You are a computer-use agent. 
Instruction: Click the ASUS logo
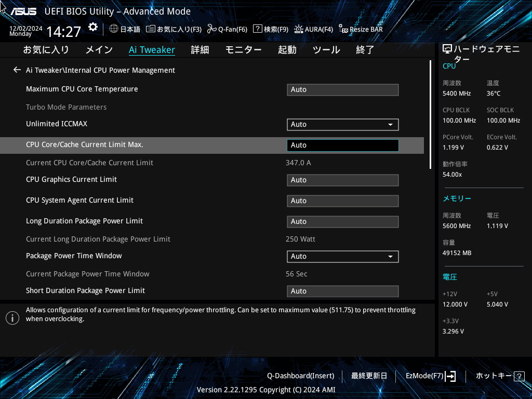[x=23, y=11]
